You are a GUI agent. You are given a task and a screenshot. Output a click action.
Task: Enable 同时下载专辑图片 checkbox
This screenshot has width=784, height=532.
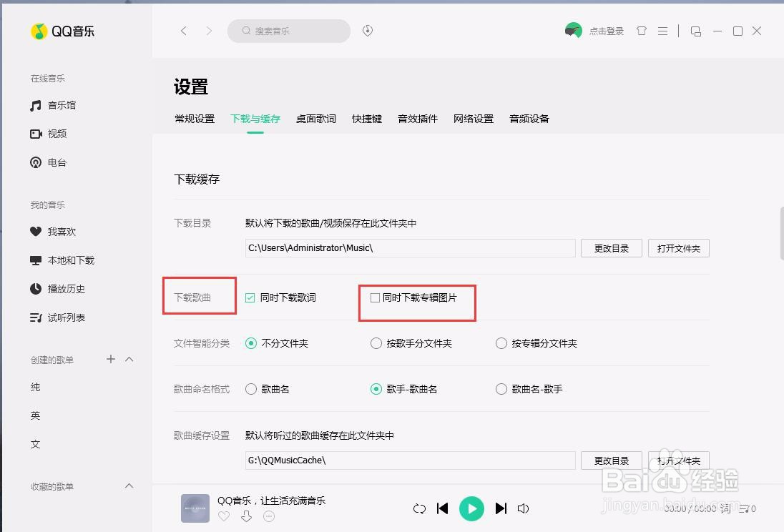(x=375, y=297)
